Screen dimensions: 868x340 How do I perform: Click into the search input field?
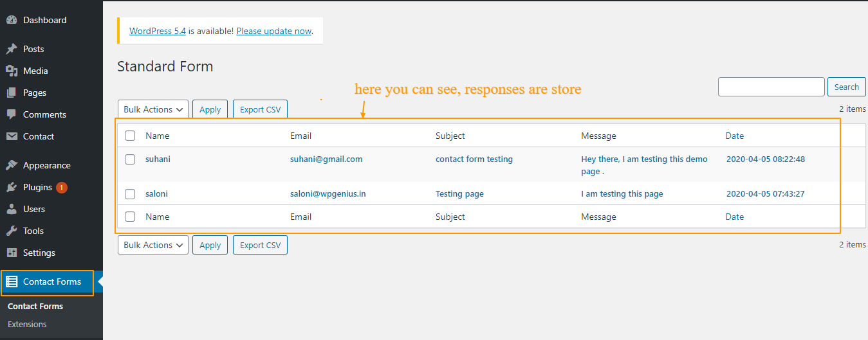pyautogui.click(x=771, y=87)
